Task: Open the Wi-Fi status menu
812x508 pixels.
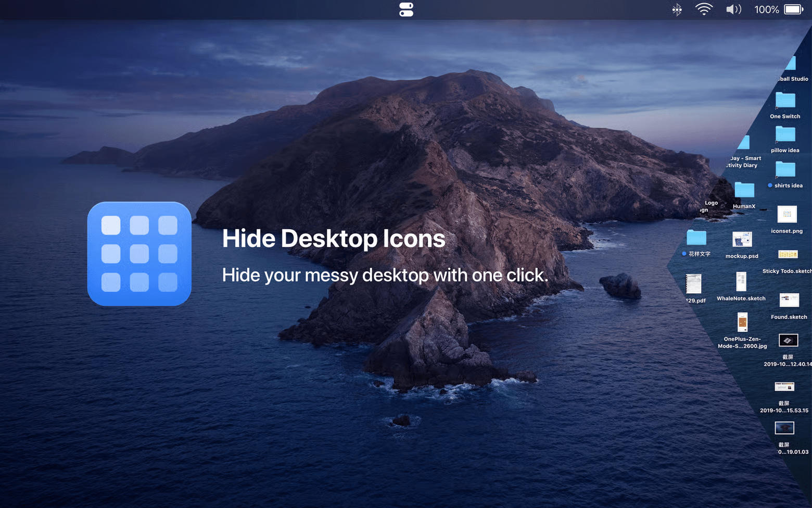Action: click(x=704, y=9)
